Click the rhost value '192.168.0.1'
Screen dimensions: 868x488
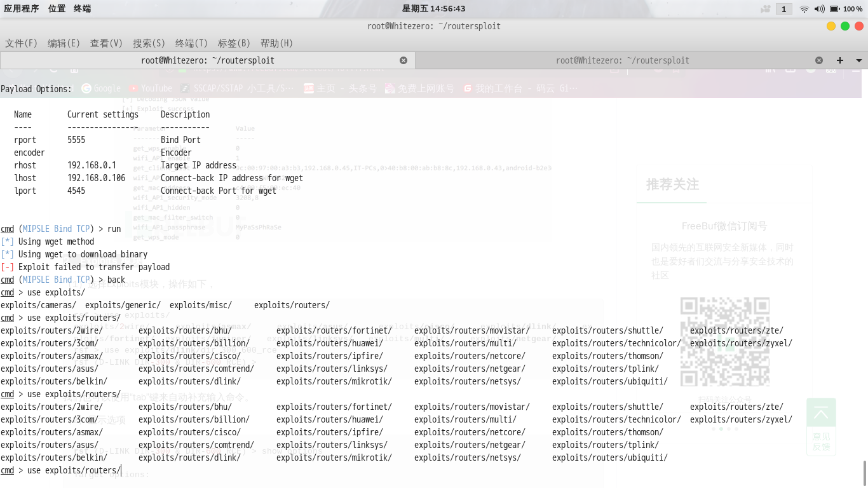point(92,165)
